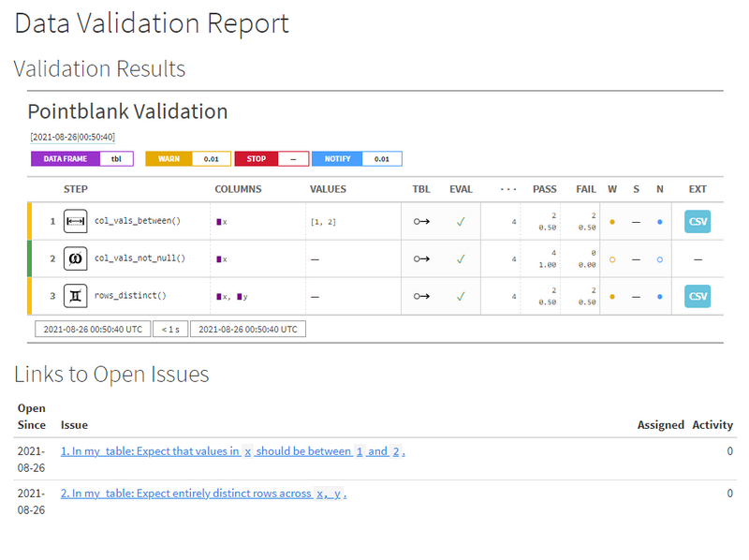The height and width of the screenshot is (560, 749).
Task: Click the filled blue notify dot in step 3
Action: [x=660, y=297]
